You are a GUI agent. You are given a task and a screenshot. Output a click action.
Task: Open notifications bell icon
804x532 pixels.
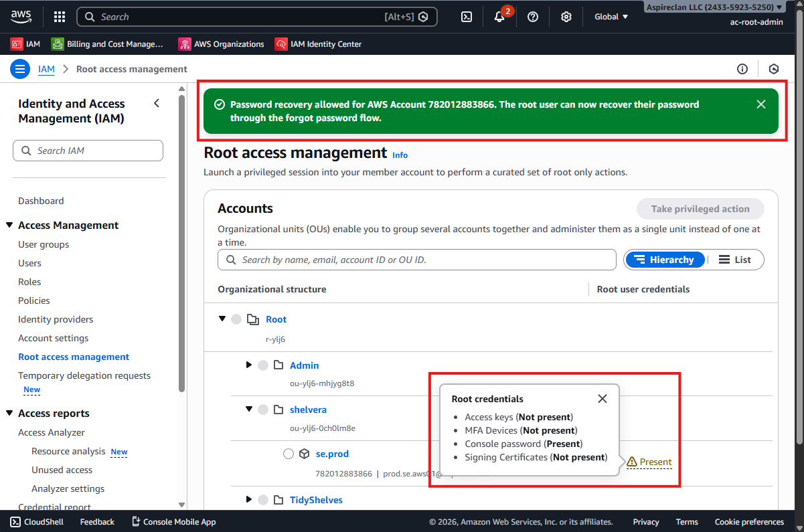499,17
